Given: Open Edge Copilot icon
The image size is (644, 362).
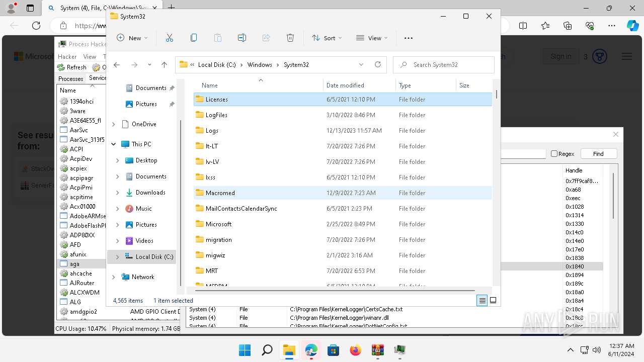Looking at the screenshot, I should (x=632, y=26).
